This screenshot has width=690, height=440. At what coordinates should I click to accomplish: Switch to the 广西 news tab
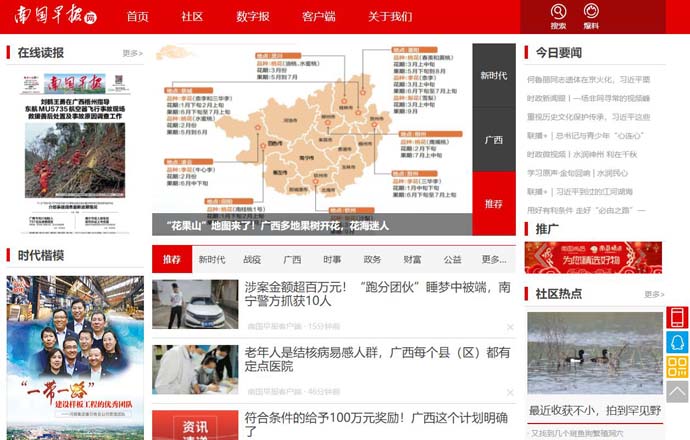pos(292,260)
